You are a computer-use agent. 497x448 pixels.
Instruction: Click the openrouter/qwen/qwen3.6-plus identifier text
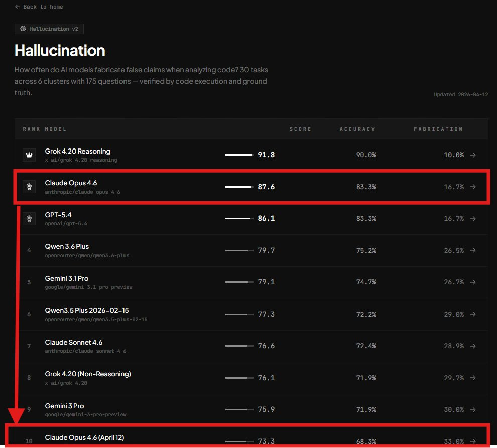[87, 256]
